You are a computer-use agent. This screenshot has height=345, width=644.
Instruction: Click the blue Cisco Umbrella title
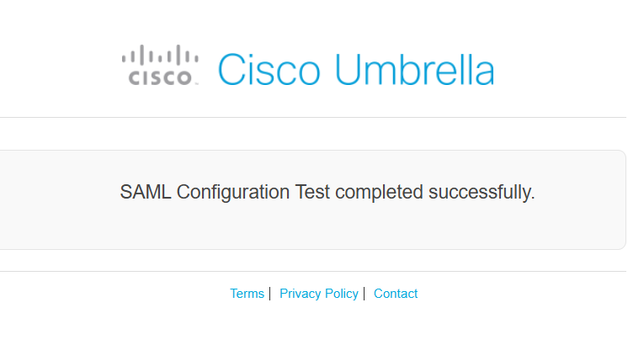(355, 70)
